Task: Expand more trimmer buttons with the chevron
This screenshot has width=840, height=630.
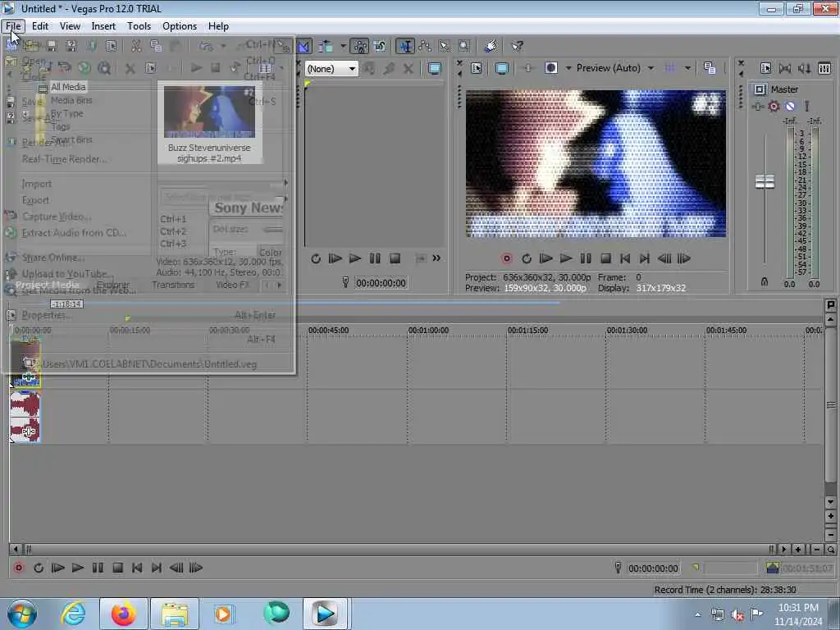Action: [436, 258]
